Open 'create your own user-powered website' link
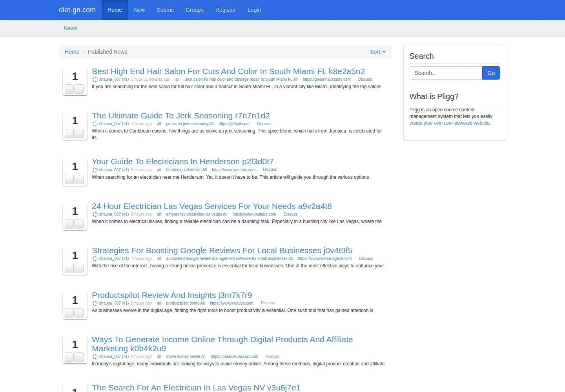Image resolution: width=565 pixels, height=392 pixels. pos(450,123)
